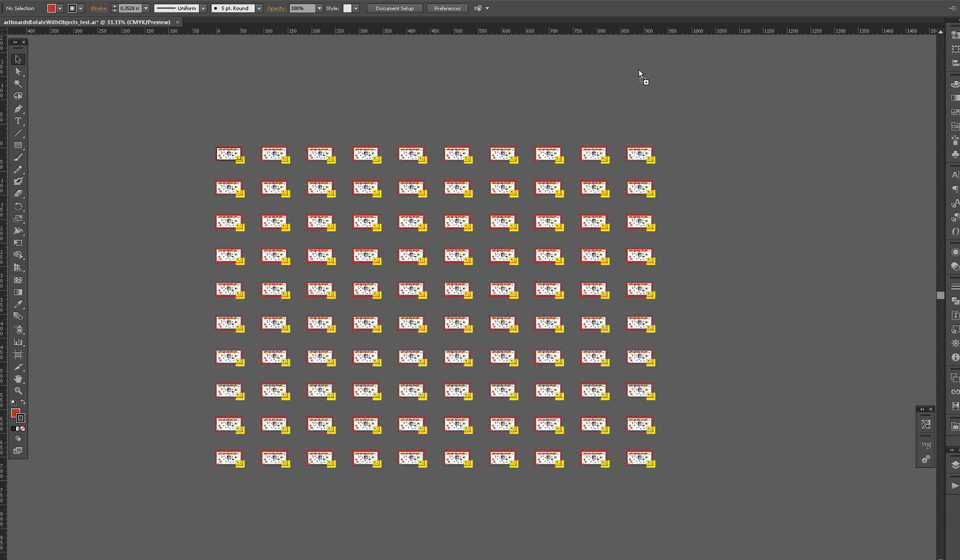Open the control bar panel menu

coord(953,8)
